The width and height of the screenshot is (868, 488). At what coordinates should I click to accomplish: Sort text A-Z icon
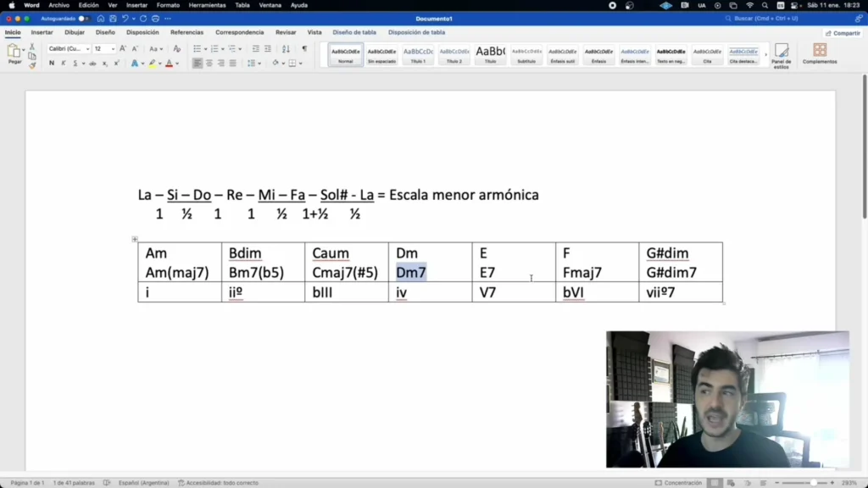pyautogui.click(x=286, y=48)
